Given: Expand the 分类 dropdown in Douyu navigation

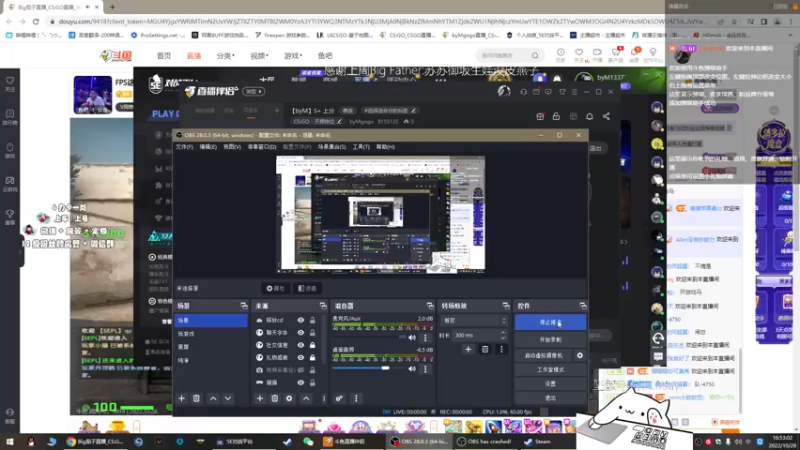Looking at the screenshot, I should pos(226,56).
